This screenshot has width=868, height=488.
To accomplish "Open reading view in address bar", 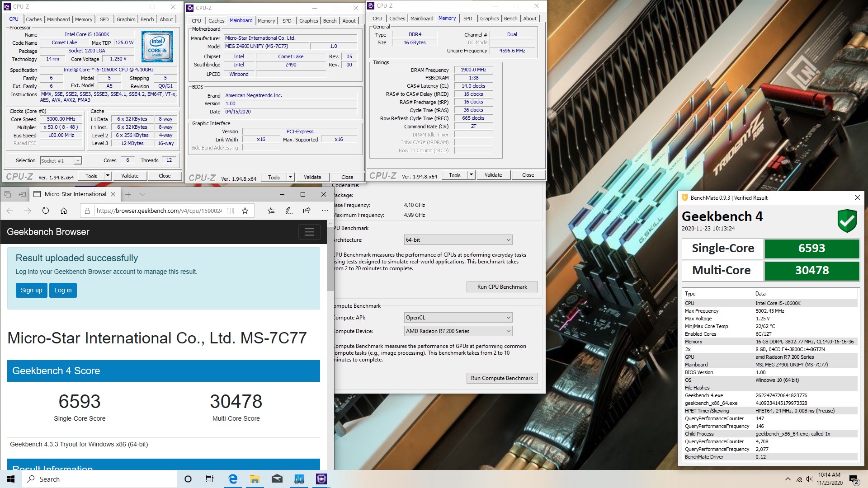I will [230, 211].
